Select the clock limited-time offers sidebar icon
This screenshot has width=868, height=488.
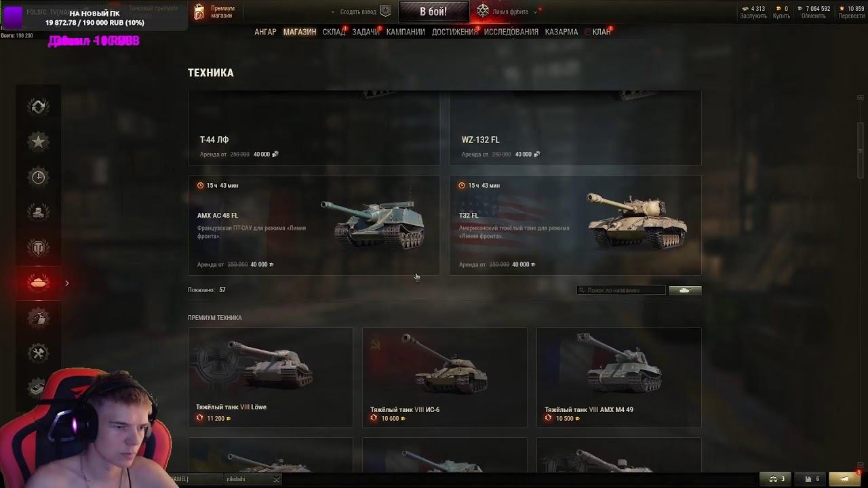pyautogui.click(x=39, y=177)
